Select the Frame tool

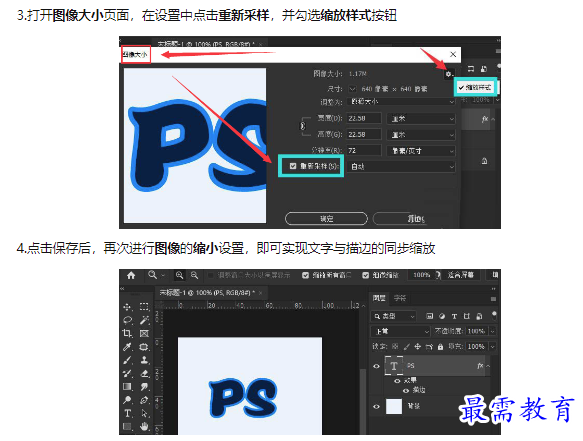(x=144, y=334)
